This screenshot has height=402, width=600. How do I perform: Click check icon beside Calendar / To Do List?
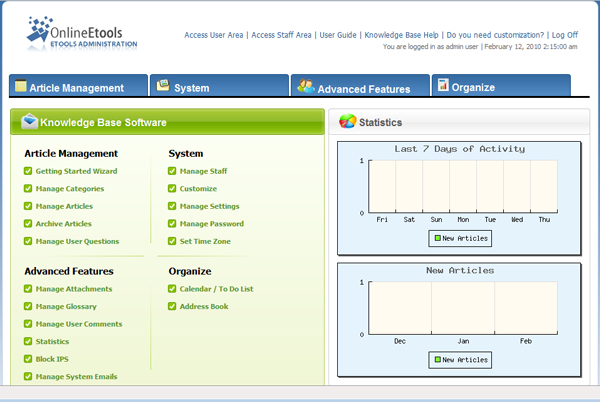(172, 288)
